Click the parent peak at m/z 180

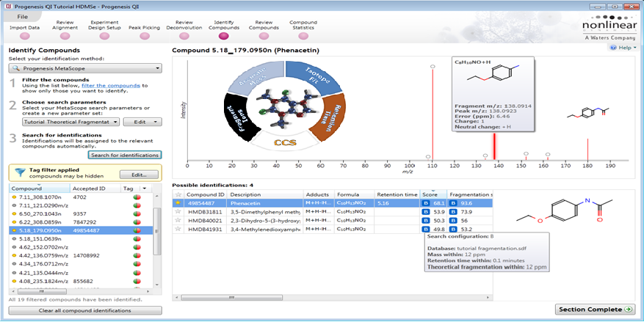[587, 150]
